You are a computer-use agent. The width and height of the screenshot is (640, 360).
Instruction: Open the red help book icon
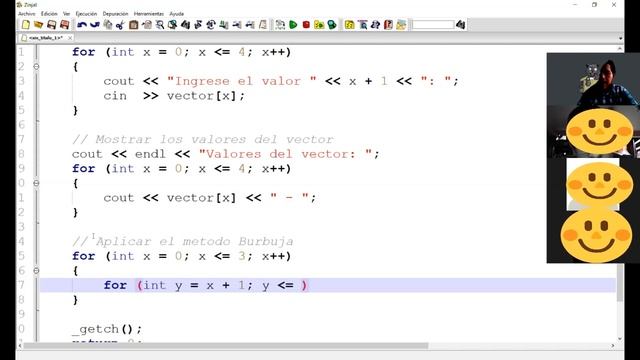click(388, 25)
